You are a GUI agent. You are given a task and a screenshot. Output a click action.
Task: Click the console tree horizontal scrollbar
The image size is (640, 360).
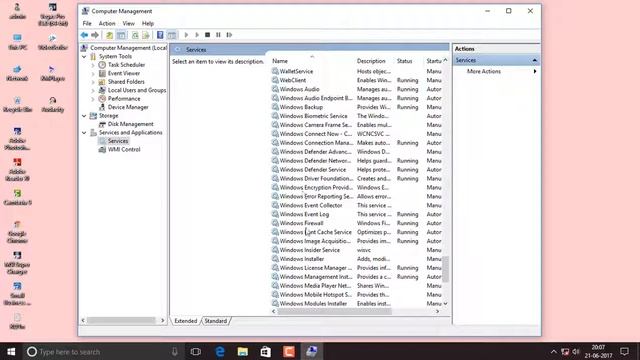tap(121, 321)
